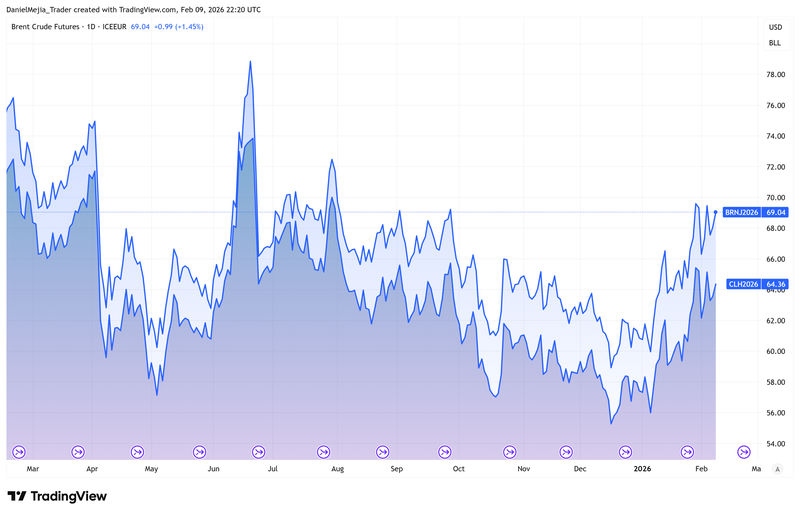Open the USD currency selector
This screenshot has height=515, width=800.
775,27
